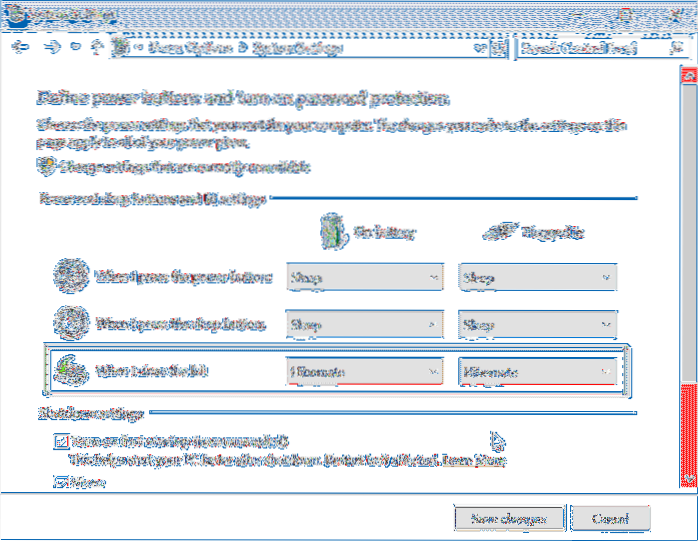698x541 pixels.
Task: Click the power button icon in settings
Action: pyautogui.click(x=70, y=276)
